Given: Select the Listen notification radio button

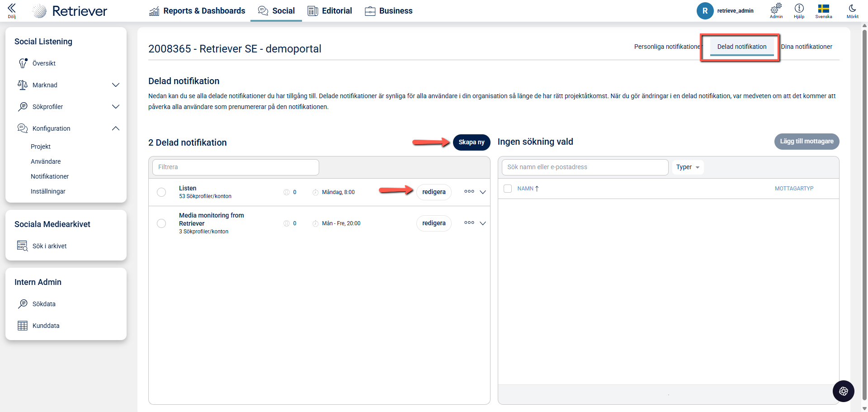Looking at the screenshot, I should tap(161, 192).
